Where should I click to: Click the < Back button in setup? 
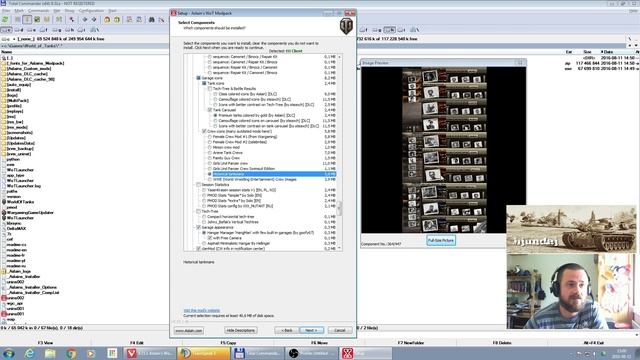[x=287, y=330]
